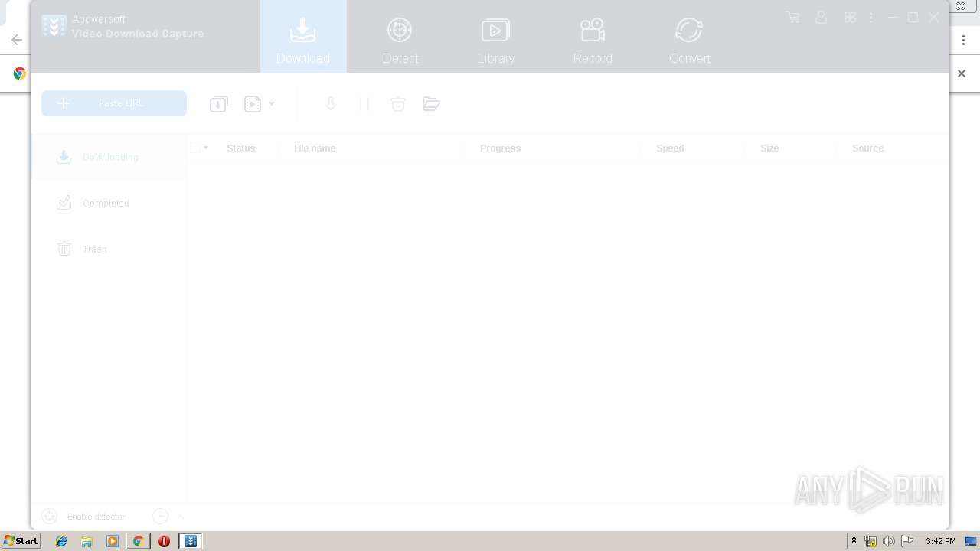Sort by the Speed column header
The height and width of the screenshot is (551, 980).
(x=670, y=148)
